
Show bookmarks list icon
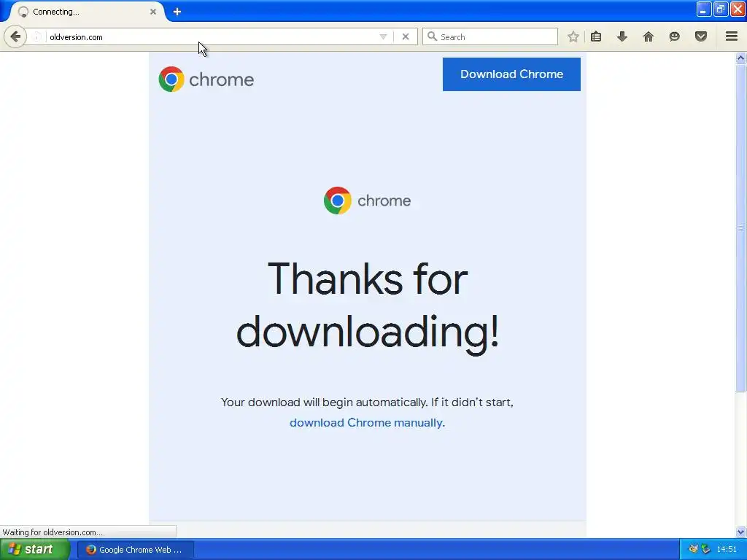[x=596, y=36]
